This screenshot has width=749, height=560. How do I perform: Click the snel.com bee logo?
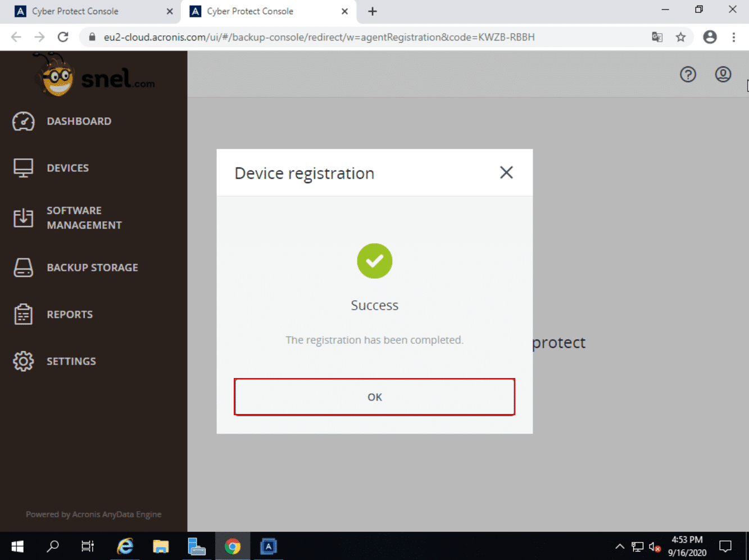point(93,74)
